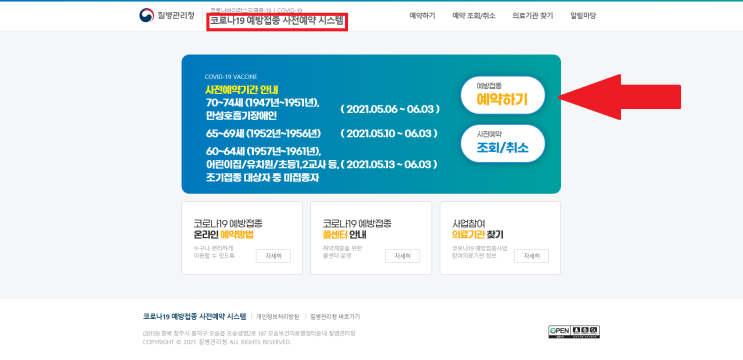Click 자세히 on the 온라인 예약방법 card

click(273, 256)
